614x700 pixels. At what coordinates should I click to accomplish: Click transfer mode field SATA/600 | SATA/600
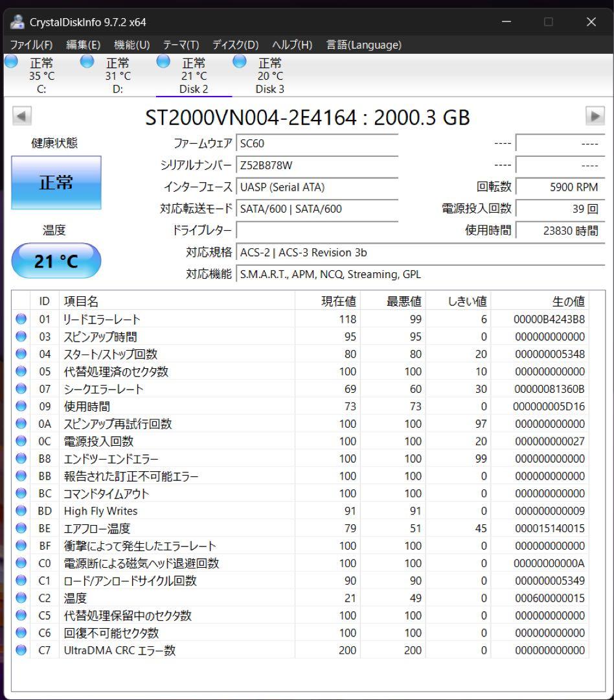click(x=317, y=209)
